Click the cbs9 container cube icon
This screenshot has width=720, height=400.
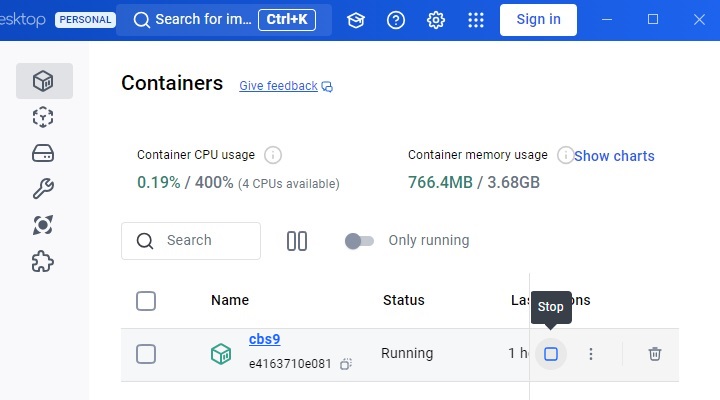[x=221, y=354]
